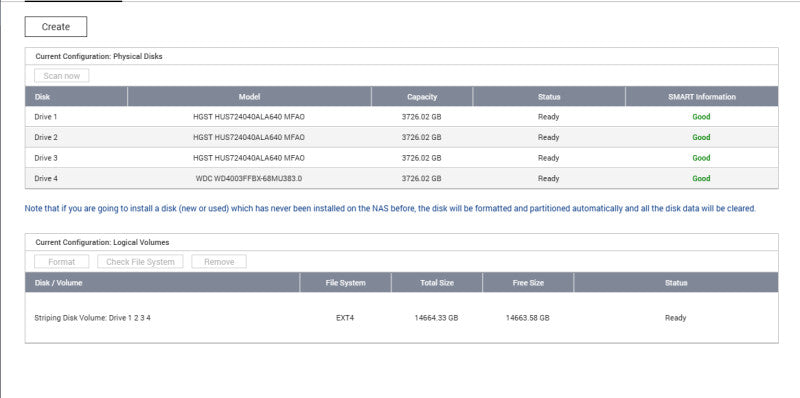The height and width of the screenshot is (398, 800).
Task: Click the Scan now button
Action: 62,76
